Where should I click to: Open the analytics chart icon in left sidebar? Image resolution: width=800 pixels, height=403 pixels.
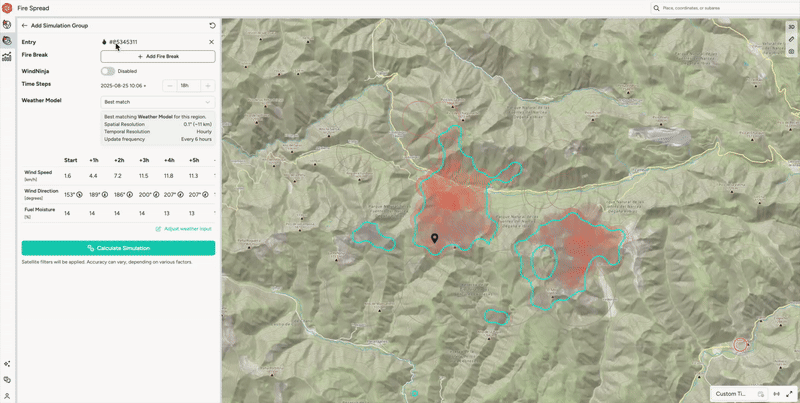(x=7, y=57)
